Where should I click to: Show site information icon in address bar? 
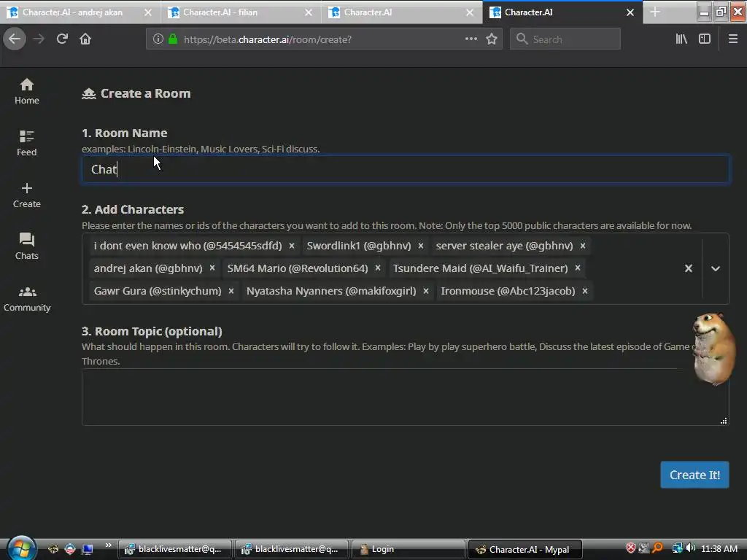point(158,39)
